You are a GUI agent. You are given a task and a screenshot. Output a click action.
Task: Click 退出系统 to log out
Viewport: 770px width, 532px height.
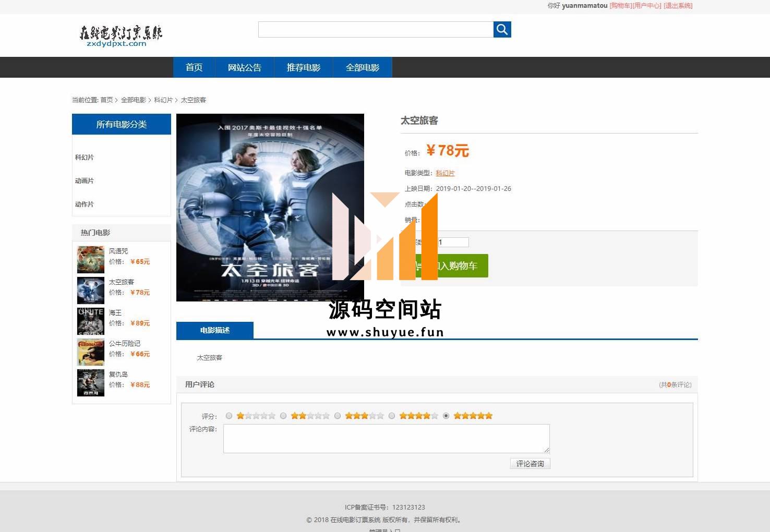click(x=678, y=6)
